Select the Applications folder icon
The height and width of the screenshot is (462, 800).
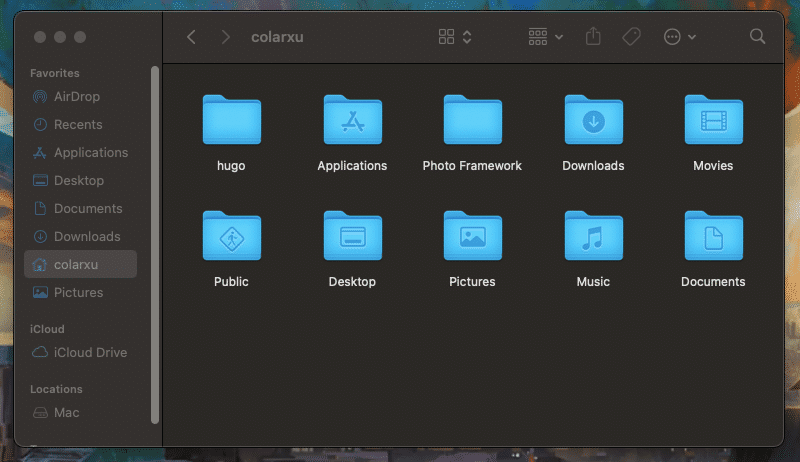(353, 120)
